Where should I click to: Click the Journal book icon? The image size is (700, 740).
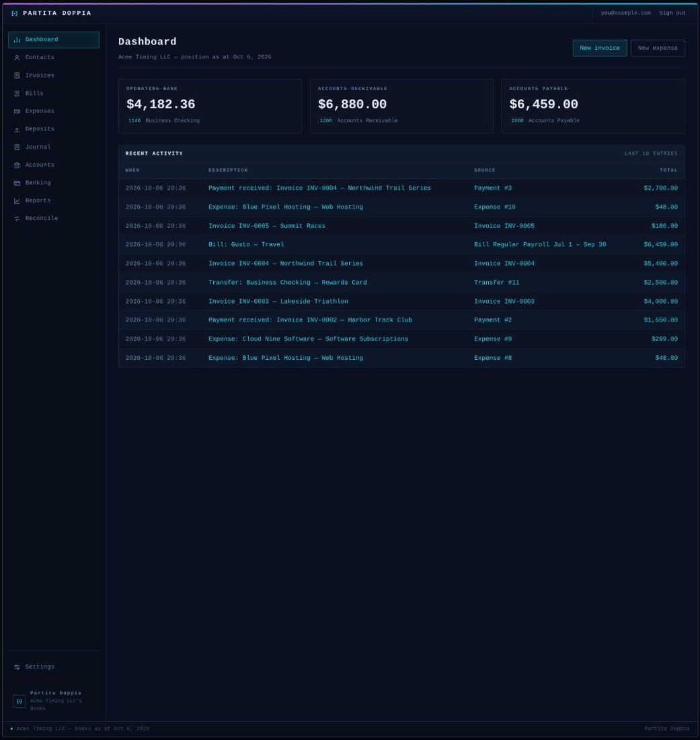[x=17, y=147]
